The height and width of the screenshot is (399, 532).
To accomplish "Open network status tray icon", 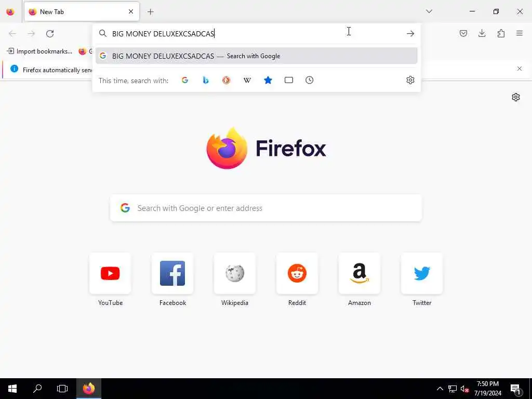I will click(x=453, y=389).
